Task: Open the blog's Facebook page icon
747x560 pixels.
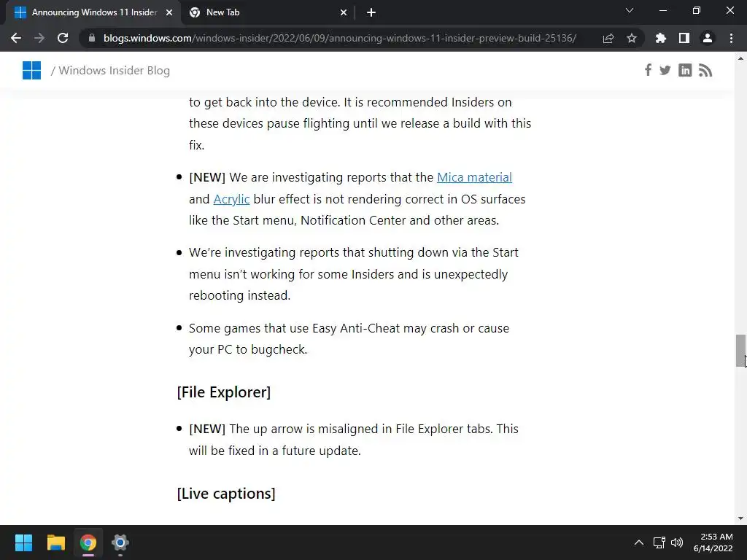Action: (648, 71)
